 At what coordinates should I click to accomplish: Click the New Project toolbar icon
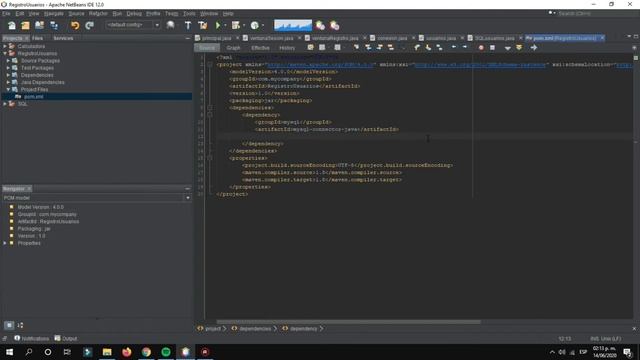point(25,26)
